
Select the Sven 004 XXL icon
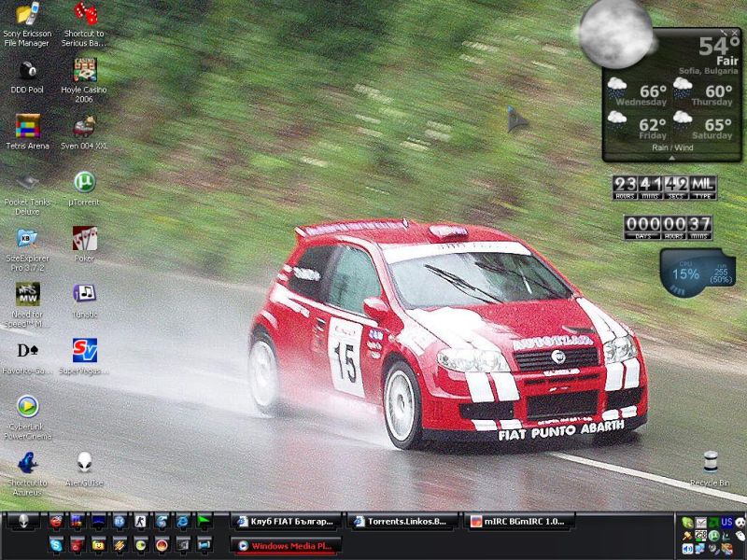point(84,133)
